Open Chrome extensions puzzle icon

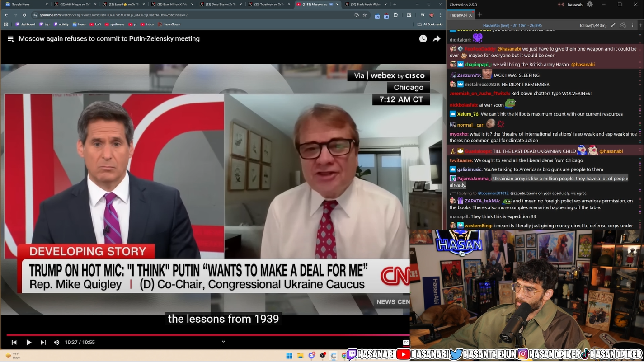(395, 15)
